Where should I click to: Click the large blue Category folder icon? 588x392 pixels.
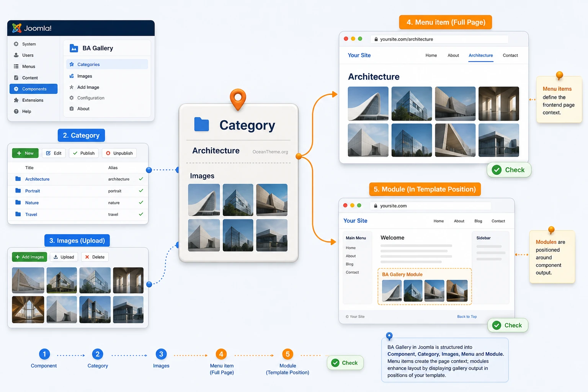(202, 124)
